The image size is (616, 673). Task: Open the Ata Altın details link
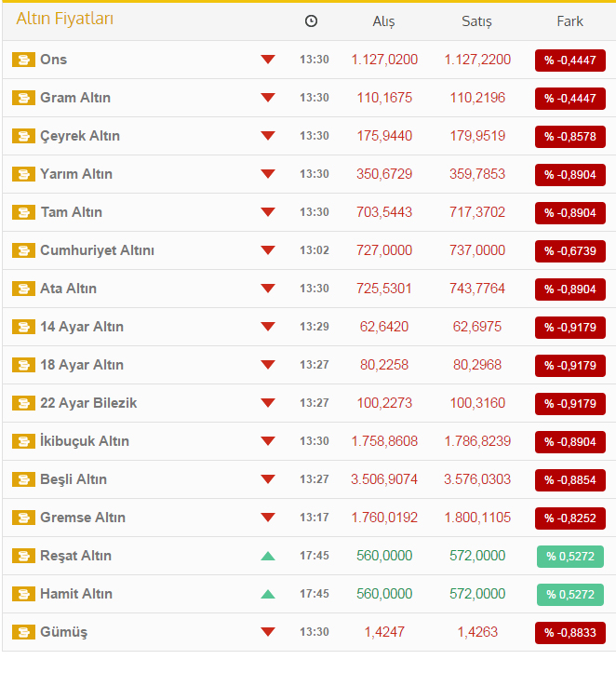68,289
